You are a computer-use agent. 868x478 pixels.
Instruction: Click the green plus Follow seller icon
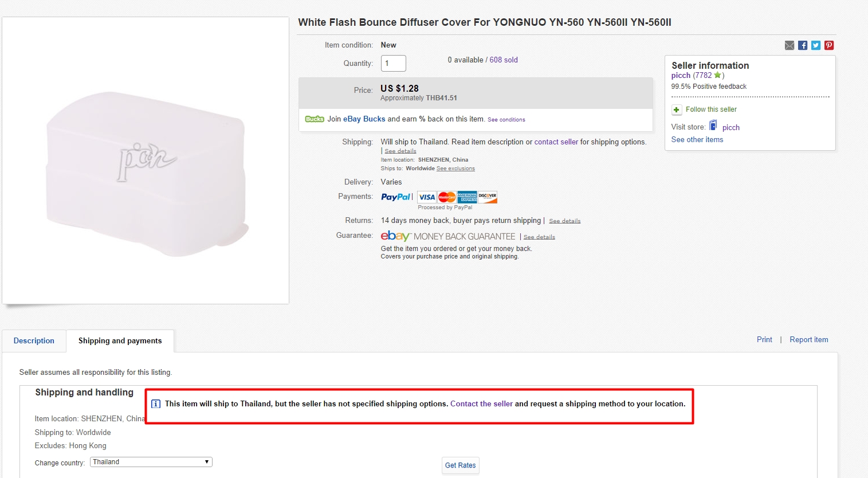click(676, 109)
